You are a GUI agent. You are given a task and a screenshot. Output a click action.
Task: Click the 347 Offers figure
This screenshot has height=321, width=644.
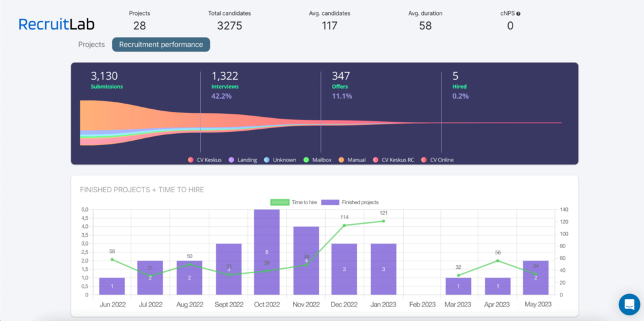coord(340,76)
